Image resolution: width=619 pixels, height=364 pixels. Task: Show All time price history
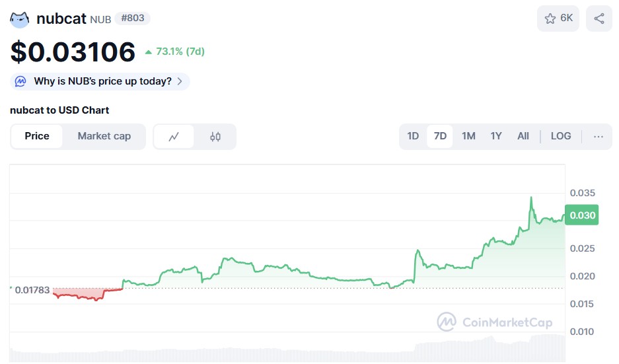pos(523,136)
